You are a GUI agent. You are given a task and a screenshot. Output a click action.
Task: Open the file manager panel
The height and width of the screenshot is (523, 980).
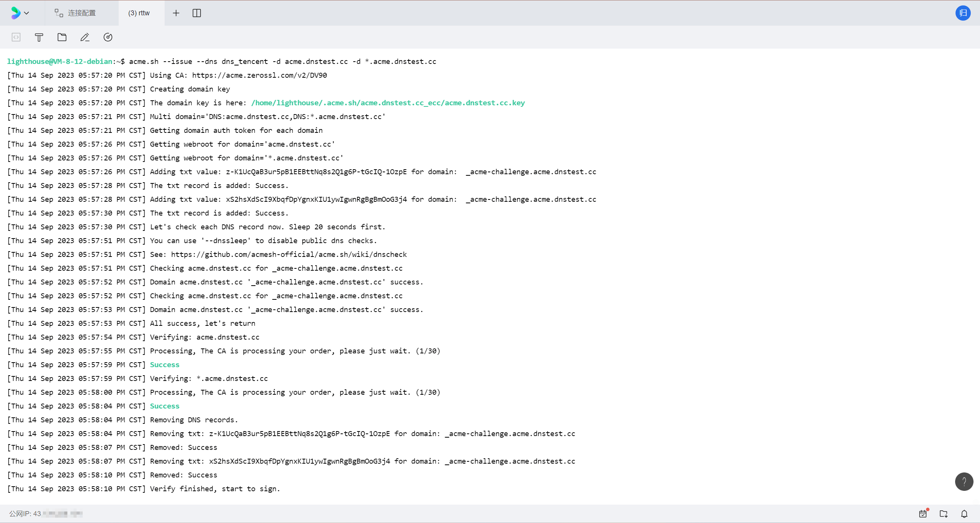pyautogui.click(x=62, y=37)
